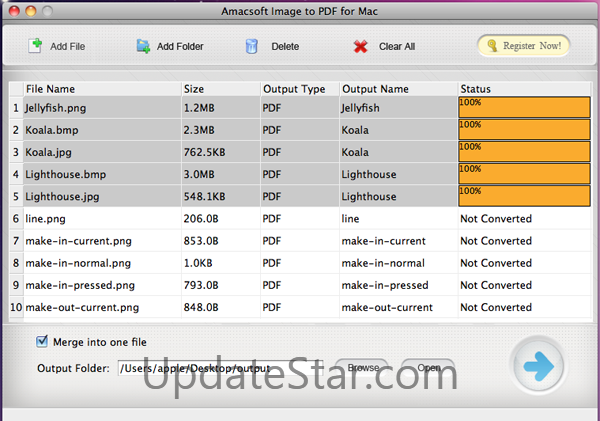The height and width of the screenshot is (421, 600).
Task: Select the 100% progress bar for Jellyfish.png
Action: point(524,107)
